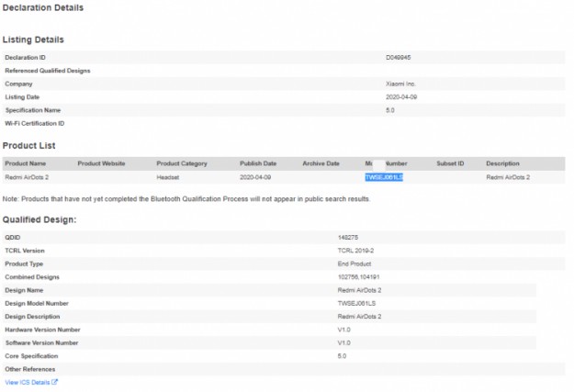574x392 pixels.
Task: Click the Declaration ID value D049945
Action: click(398, 57)
